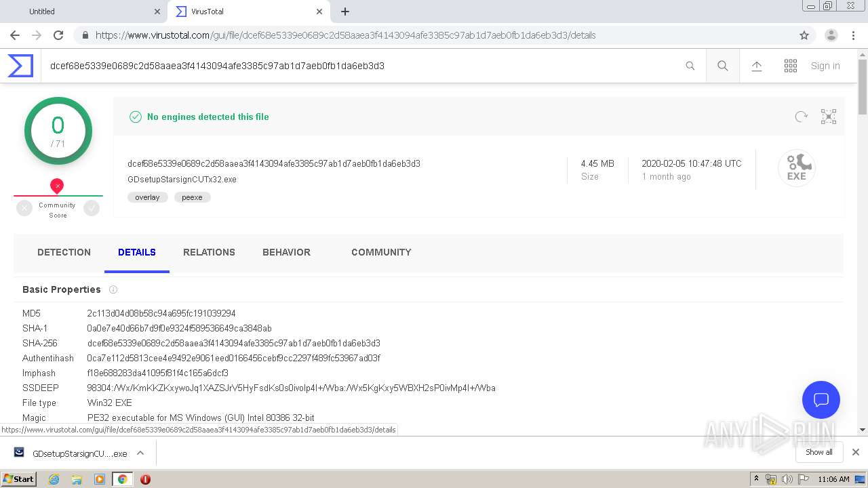Open the Chrome profile avatar icon
This screenshot has width=868, height=488.
click(831, 35)
